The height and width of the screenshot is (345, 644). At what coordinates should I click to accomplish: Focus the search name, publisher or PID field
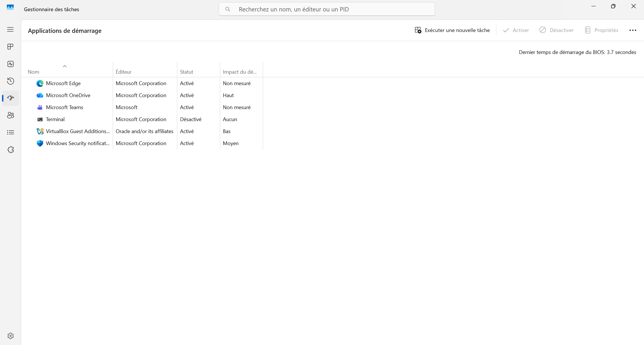click(327, 9)
